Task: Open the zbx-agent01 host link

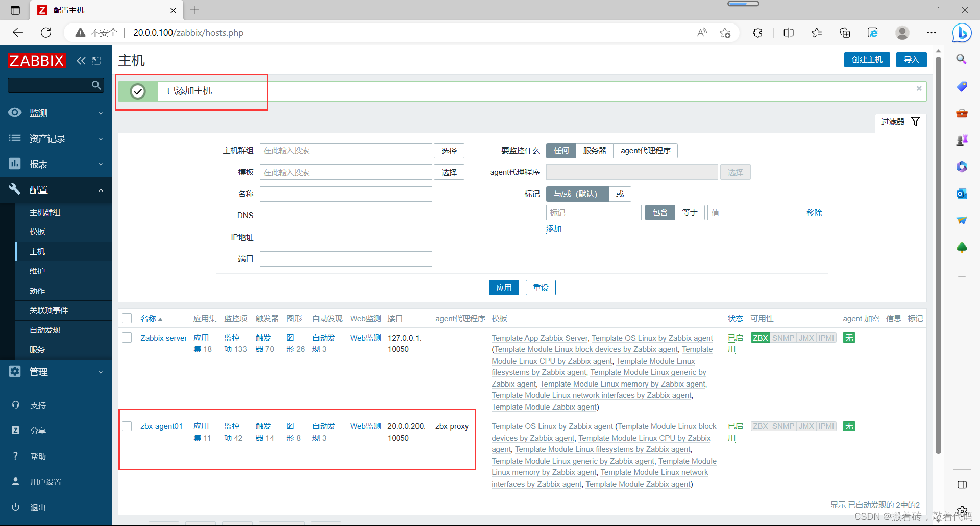Action: click(x=161, y=426)
